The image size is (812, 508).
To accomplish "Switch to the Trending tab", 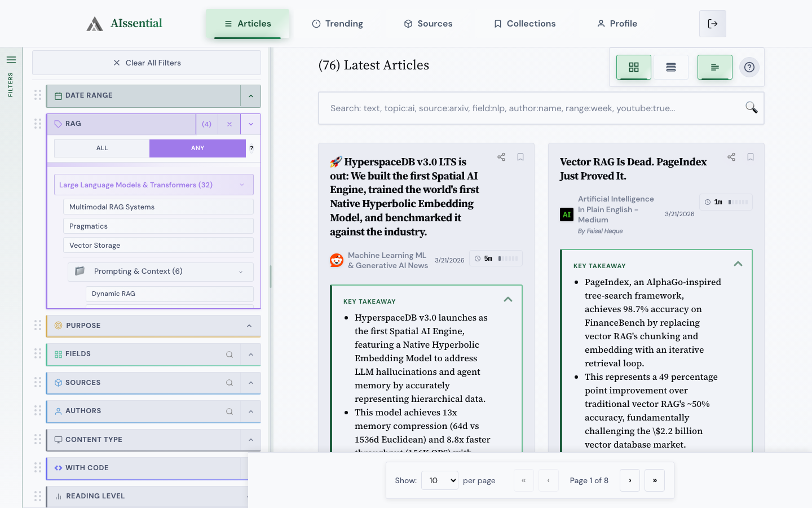I will (x=337, y=24).
